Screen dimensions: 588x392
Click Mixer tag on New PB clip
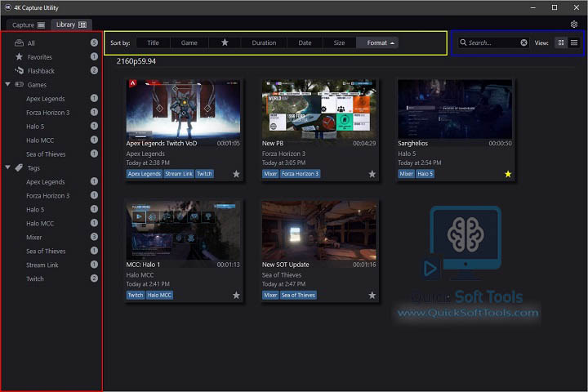point(270,174)
